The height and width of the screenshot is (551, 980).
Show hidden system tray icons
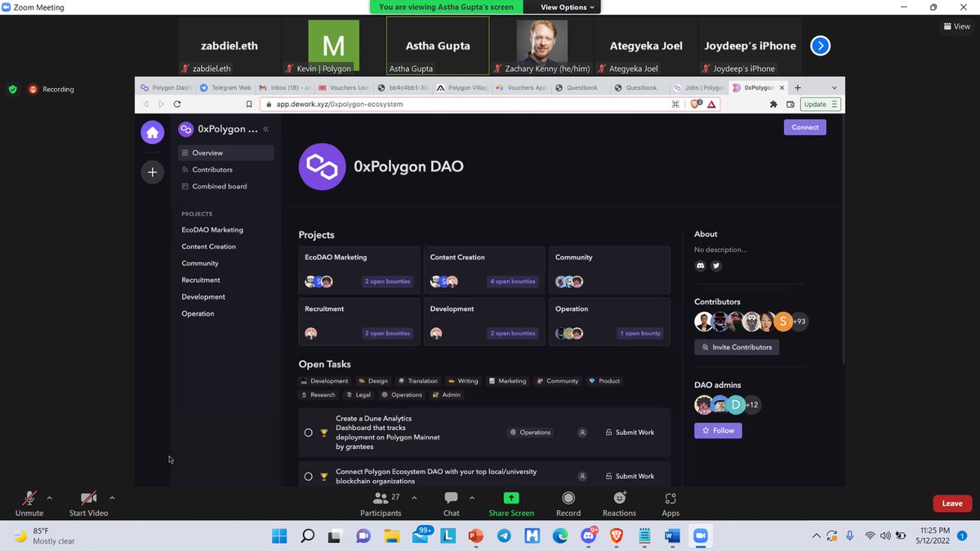point(816,536)
